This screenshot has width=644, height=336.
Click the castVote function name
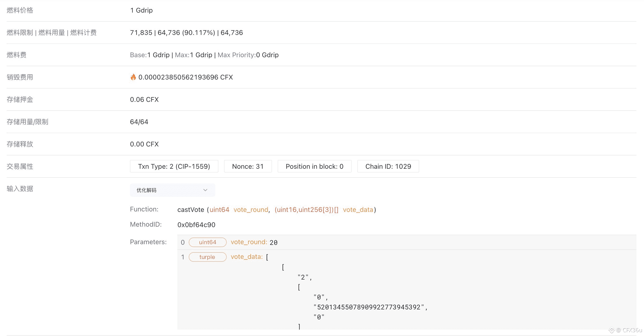191,210
